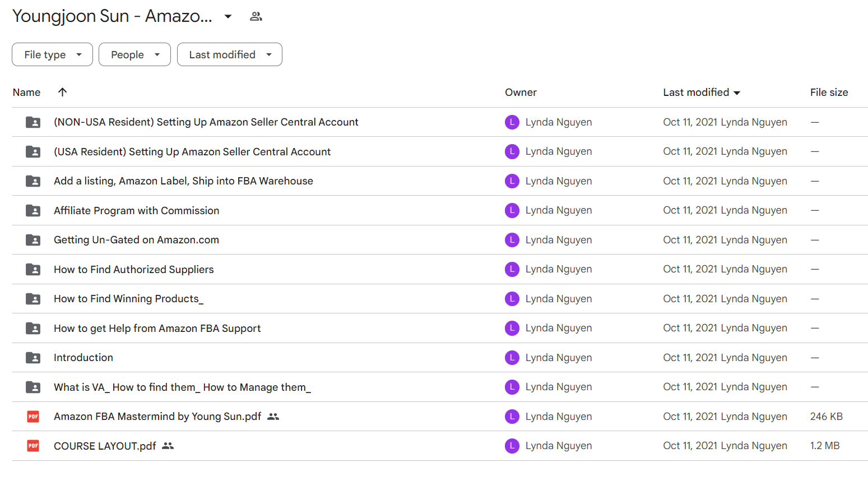Click the shared people icon beside the title
The height and width of the screenshot is (499, 868).
pyautogui.click(x=256, y=17)
